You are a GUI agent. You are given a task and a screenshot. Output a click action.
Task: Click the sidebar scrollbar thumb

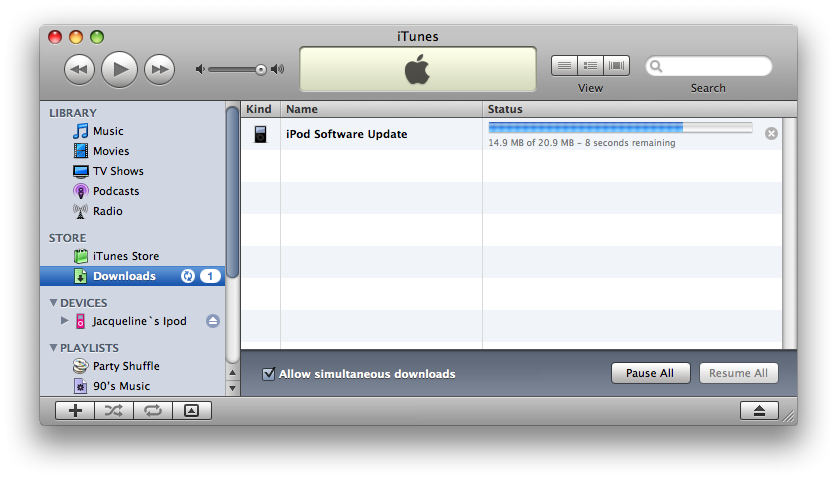click(232, 192)
